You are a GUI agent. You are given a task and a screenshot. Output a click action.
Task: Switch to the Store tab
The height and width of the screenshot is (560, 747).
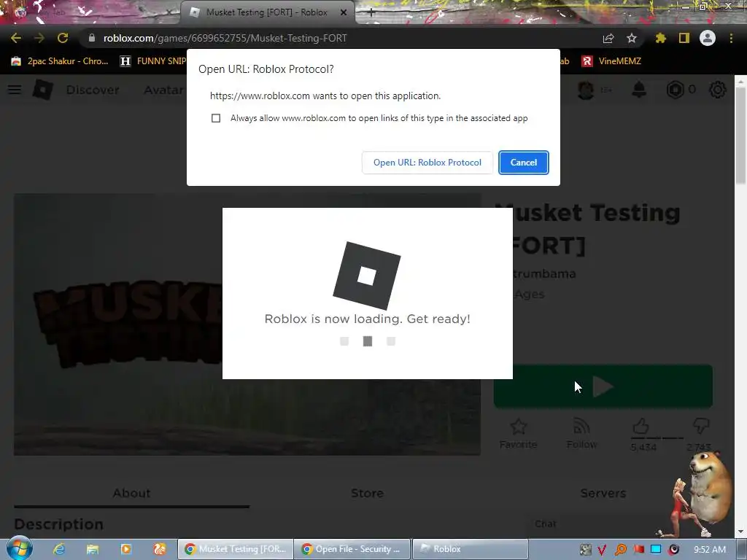(368, 494)
